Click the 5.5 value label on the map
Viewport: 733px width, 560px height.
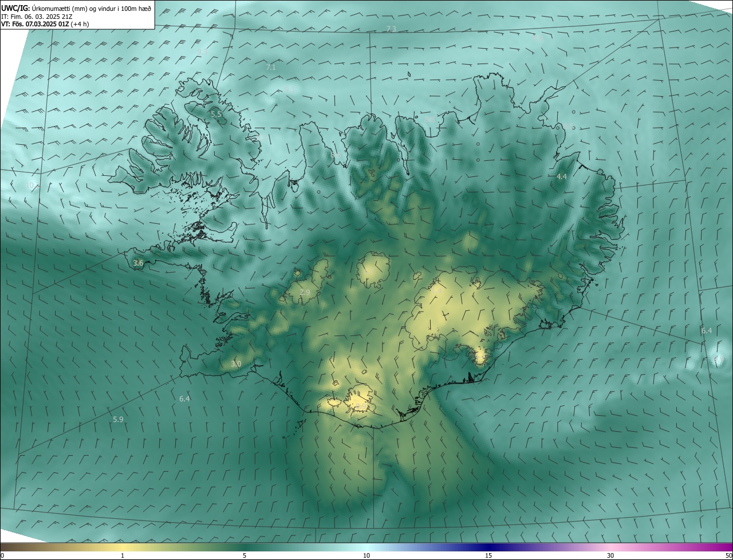(216, 115)
